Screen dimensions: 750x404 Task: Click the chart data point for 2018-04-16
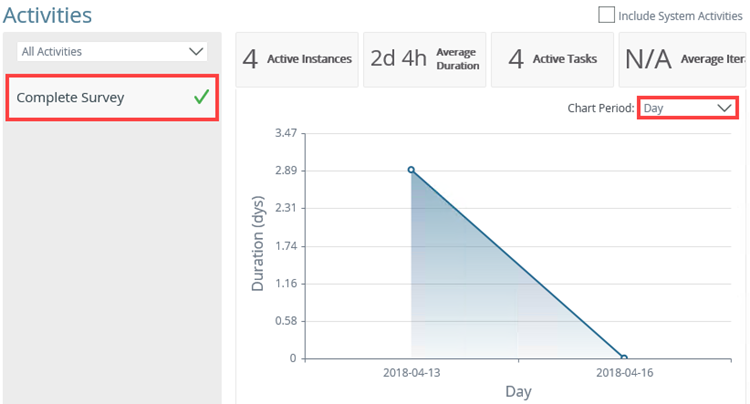click(x=623, y=358)
